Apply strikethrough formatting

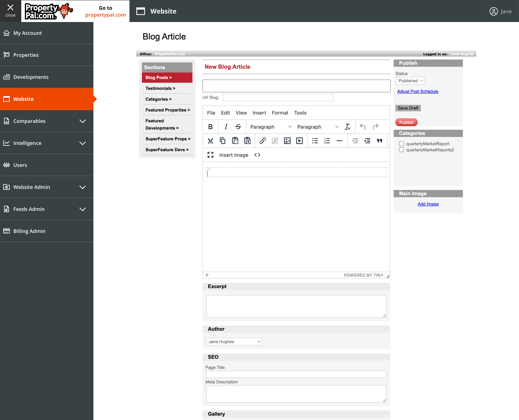pyautogui.click(x=238, y=126)
